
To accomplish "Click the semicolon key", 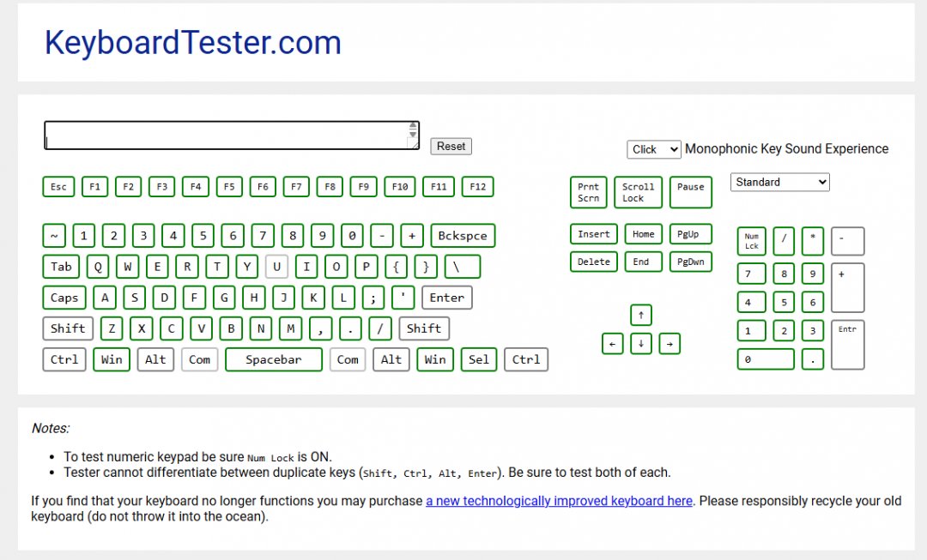I will point(373,298).
